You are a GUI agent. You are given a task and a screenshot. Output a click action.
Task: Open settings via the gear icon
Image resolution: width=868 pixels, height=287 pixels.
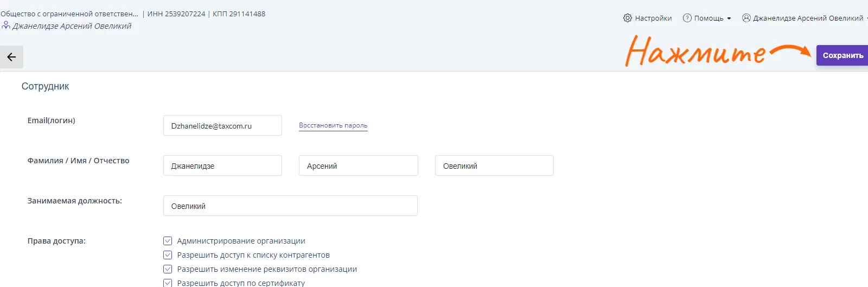pos(628,18)
